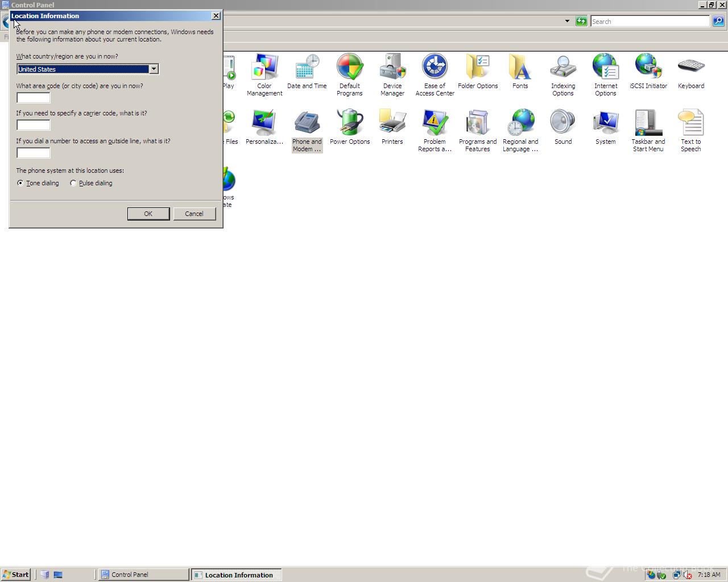Click the network tray icon
728x582 pixels.
676,575
